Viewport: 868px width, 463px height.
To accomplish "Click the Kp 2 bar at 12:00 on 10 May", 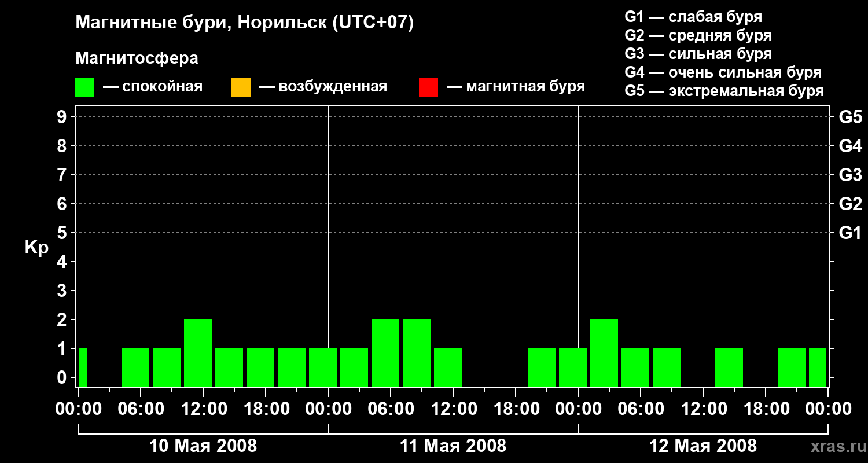I will click(198, 352).
